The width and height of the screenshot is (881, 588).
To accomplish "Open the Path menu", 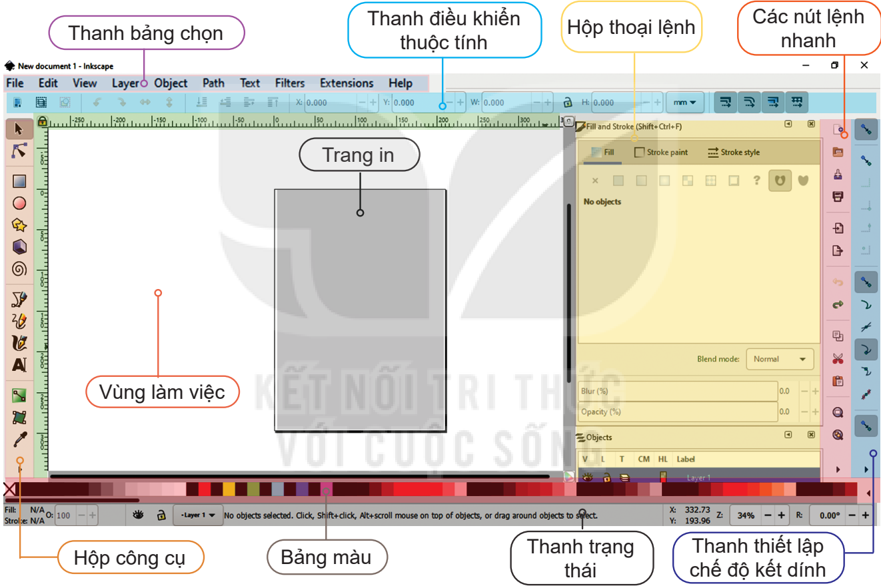I will pos(213,83).
